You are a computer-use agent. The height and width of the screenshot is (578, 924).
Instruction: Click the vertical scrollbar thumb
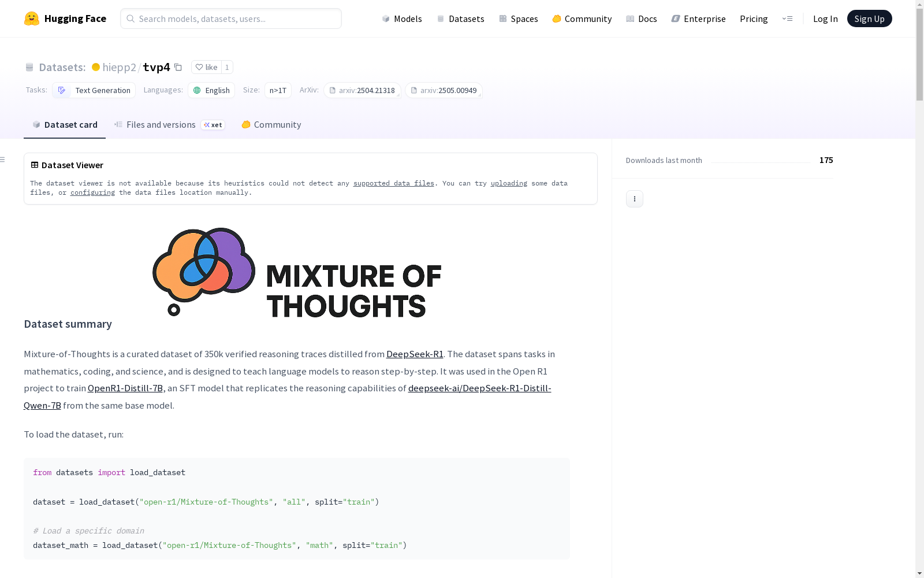[x=919, y=55]
